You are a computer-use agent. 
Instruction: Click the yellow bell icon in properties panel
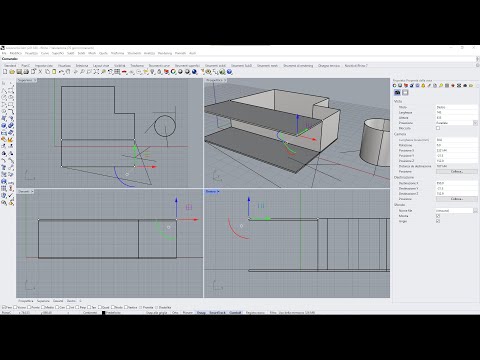pos(423,86)
